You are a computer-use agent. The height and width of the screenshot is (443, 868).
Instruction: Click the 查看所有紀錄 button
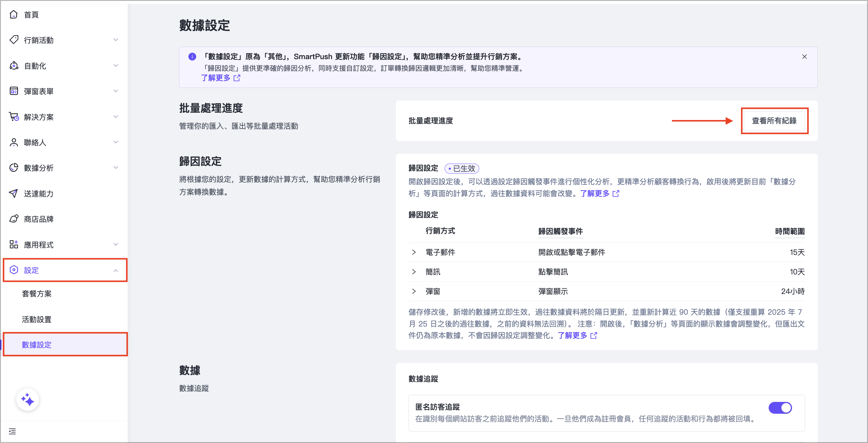pyautogui.click(x=774, y=121)
